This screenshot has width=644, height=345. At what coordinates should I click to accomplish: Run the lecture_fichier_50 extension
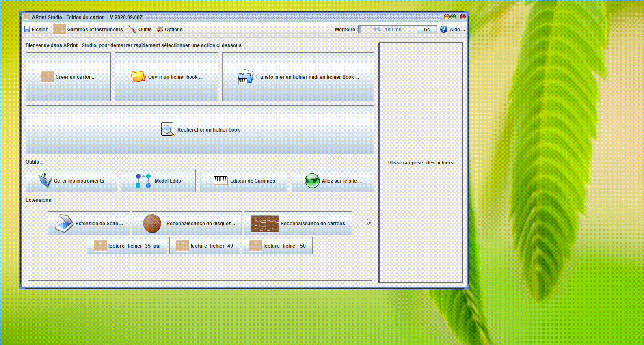coord(277,246)
